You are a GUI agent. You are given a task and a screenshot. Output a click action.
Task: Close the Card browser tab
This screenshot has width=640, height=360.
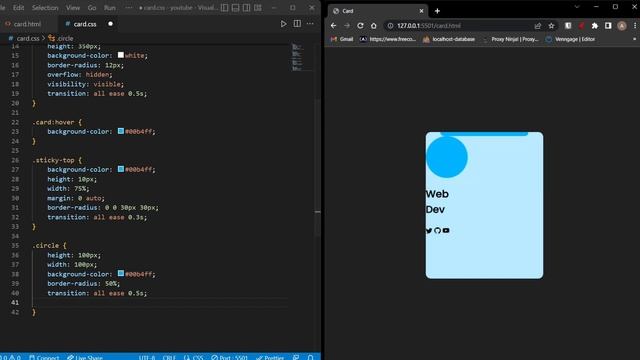pos(421,11)
